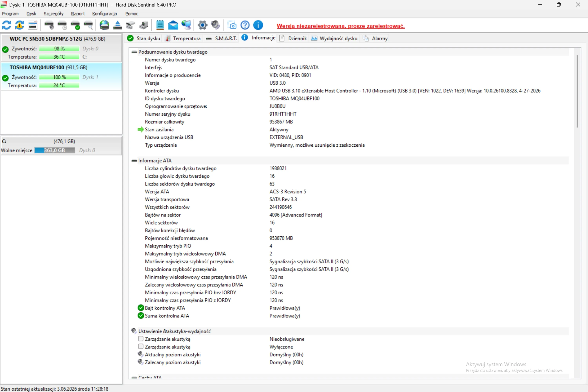588x392 pixels.
Task: Click the blue envelope e-mail icon
Action: [173, 25]
